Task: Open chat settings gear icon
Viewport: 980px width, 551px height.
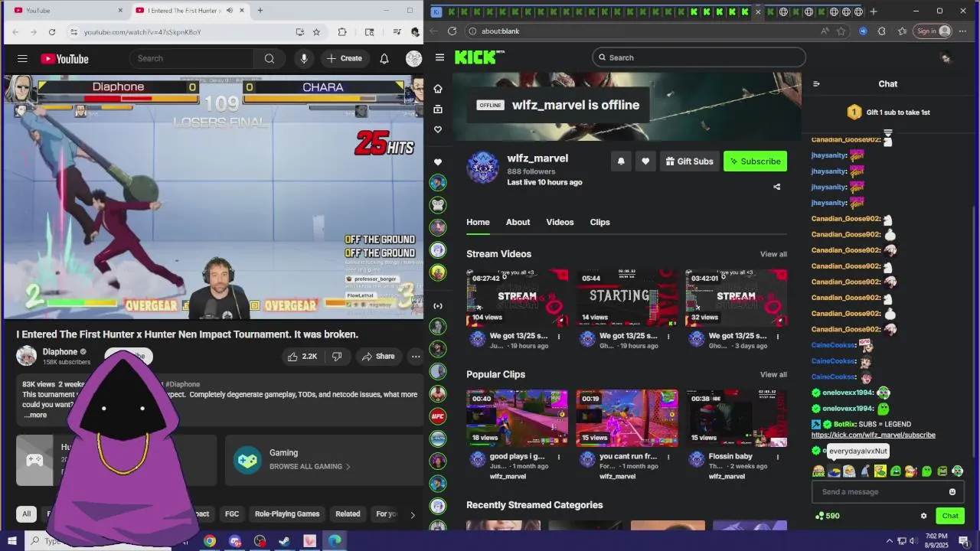Action: pyautogui.click(x=923, y=516)
